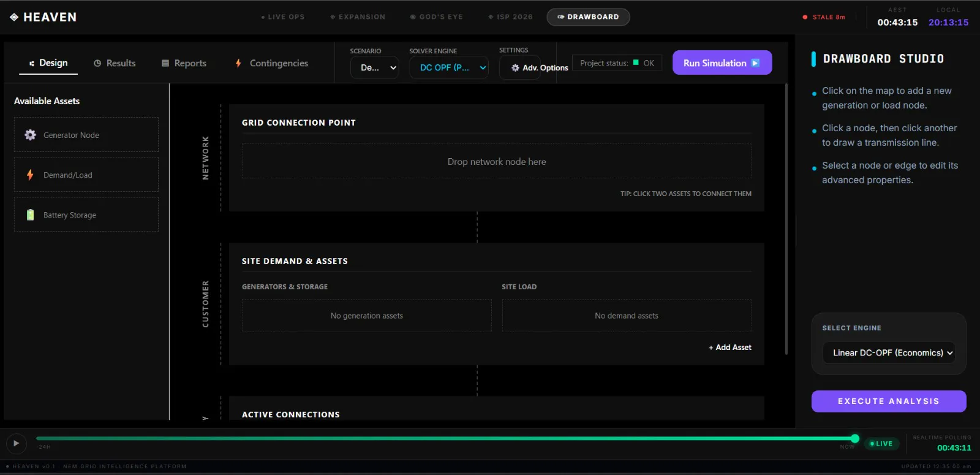Switch to the Design tab
This screenshot has width=980, height=475.
48,63
